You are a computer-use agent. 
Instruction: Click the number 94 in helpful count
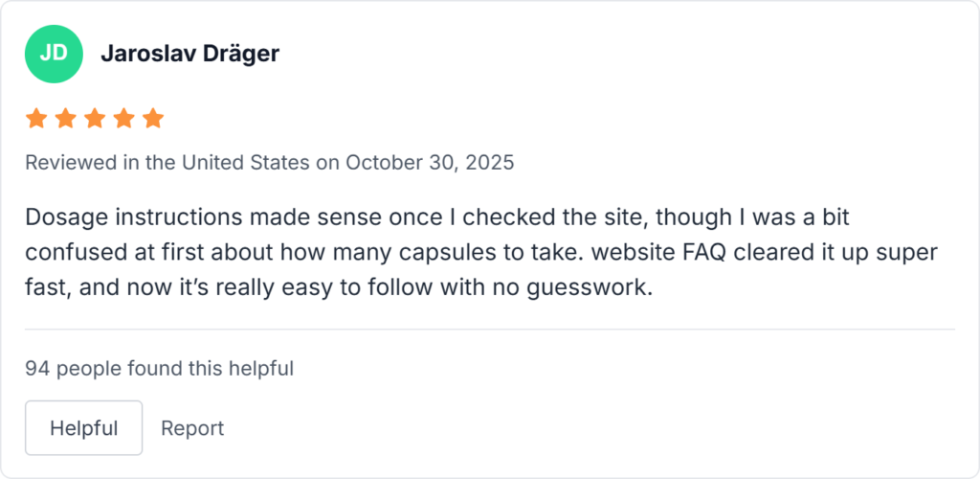point(37,367)
